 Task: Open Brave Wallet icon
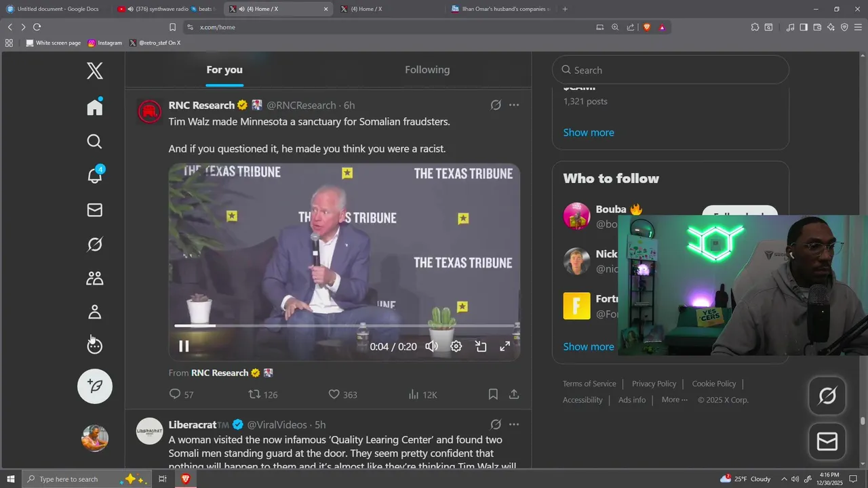817,27
